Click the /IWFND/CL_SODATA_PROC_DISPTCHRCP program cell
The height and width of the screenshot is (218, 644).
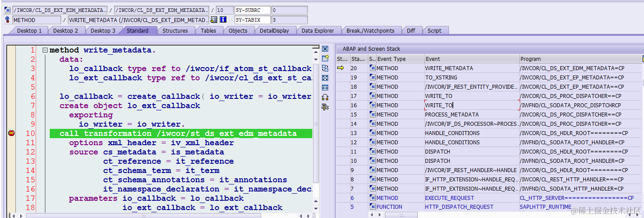pos(581,105)
